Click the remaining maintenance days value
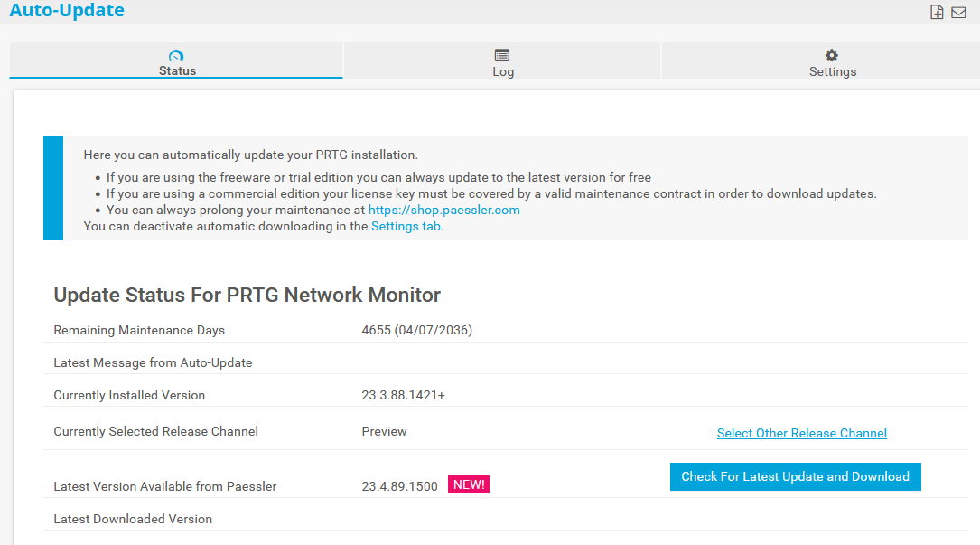Viewport: 980px width, 545px height. point(416,330)
